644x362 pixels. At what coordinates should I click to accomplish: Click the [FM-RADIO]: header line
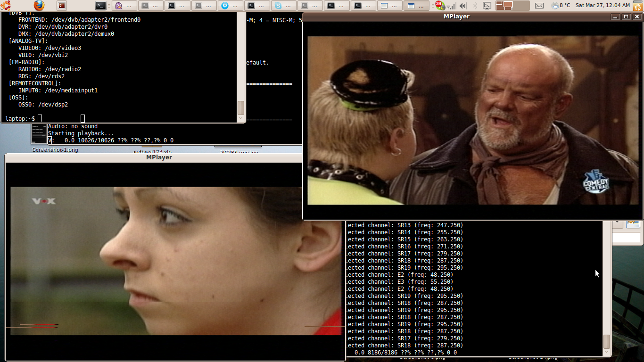[x=26, y=62]
